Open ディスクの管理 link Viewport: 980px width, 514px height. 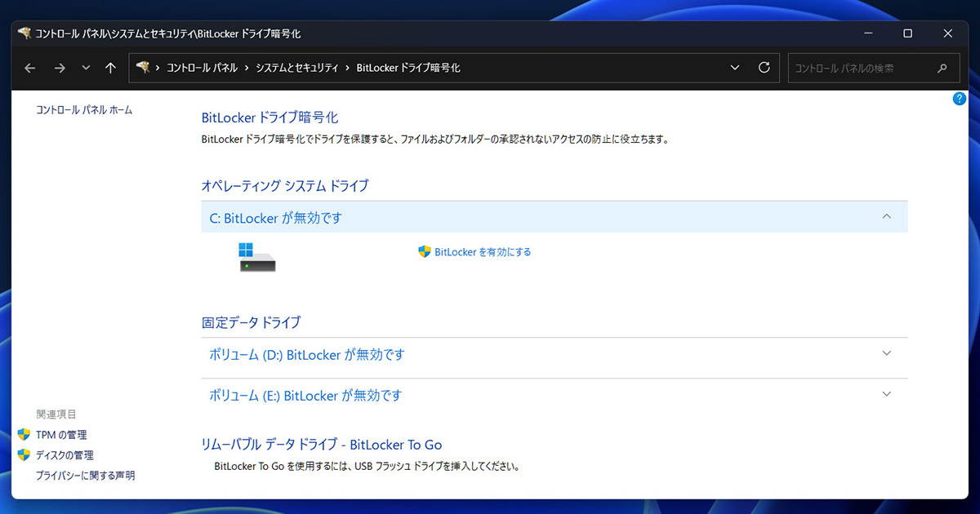tap(65, 455)
